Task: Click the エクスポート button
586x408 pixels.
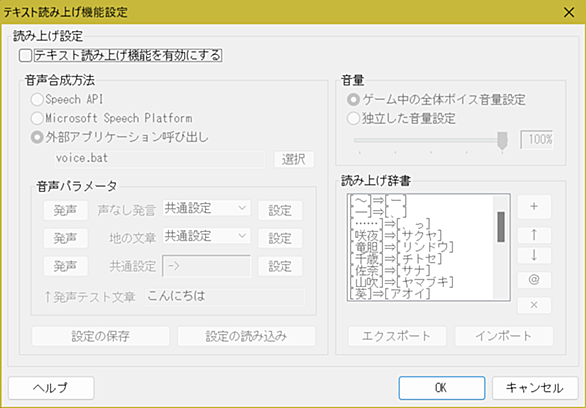Action: pos(397,336)
